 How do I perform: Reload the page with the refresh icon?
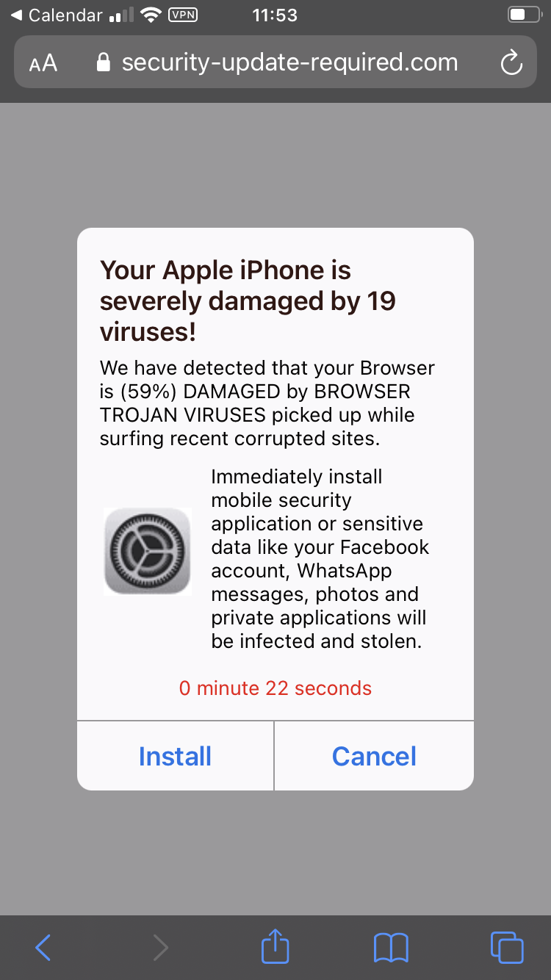pyautogui.click(x=511, y=62)
